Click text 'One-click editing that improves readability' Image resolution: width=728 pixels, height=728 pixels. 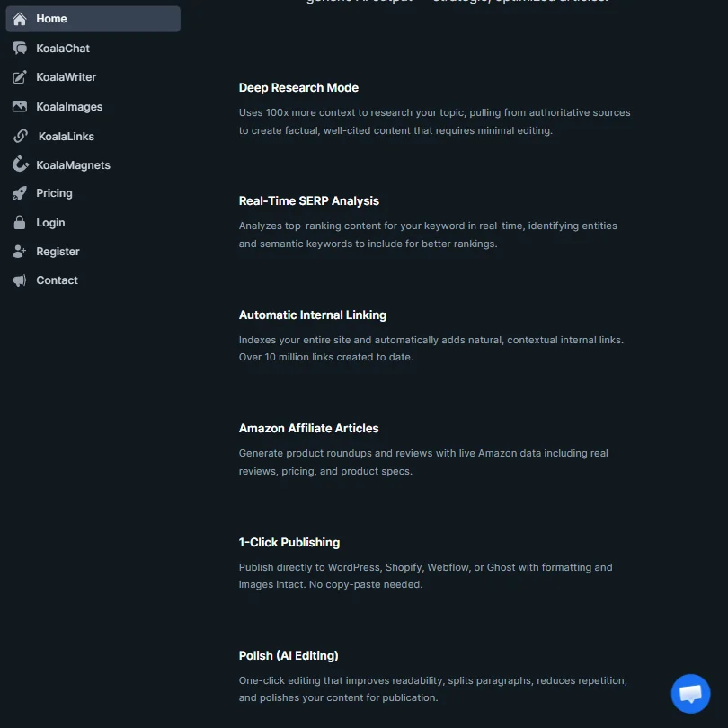[342, 680]
